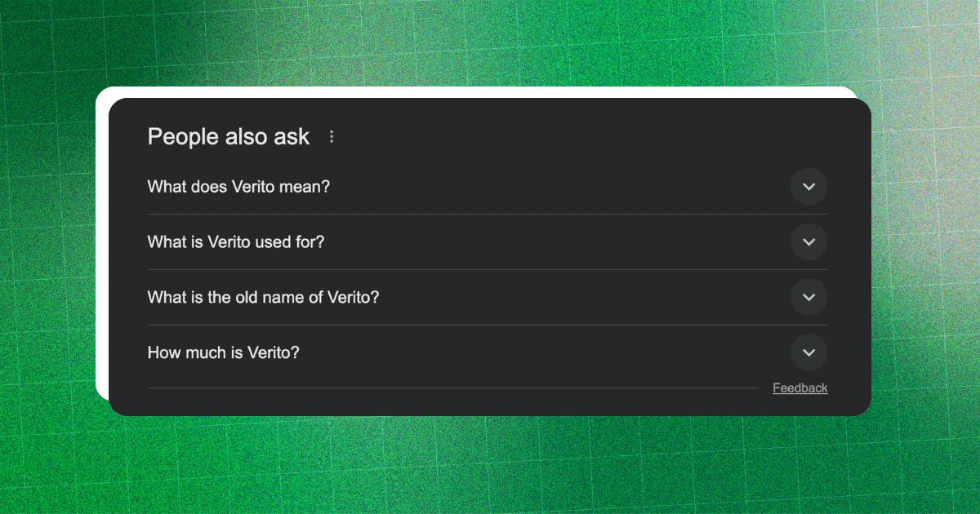Expand the 'What does Verito mean?' chevron
This screenshot has height=514, width=980.
click(x=808, y=187)
